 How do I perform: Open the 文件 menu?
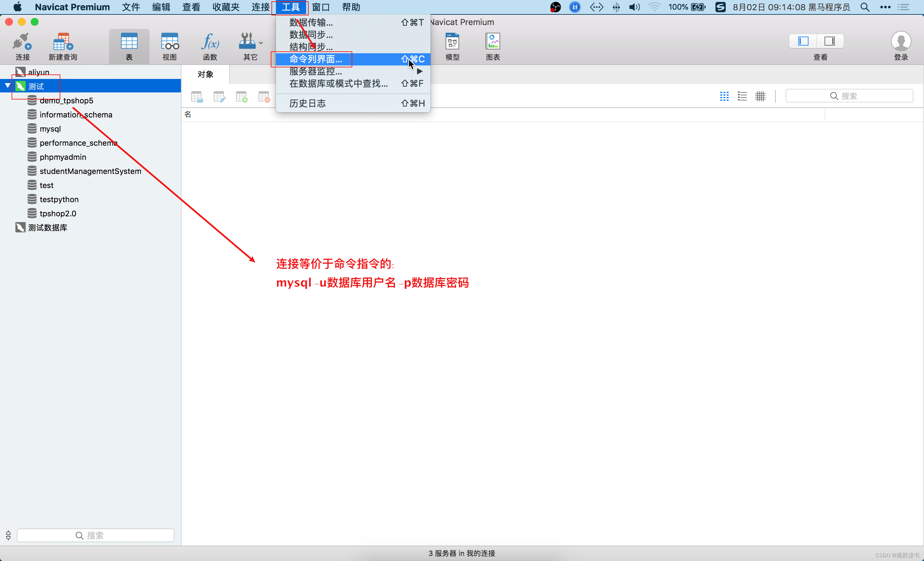point(131,7)
